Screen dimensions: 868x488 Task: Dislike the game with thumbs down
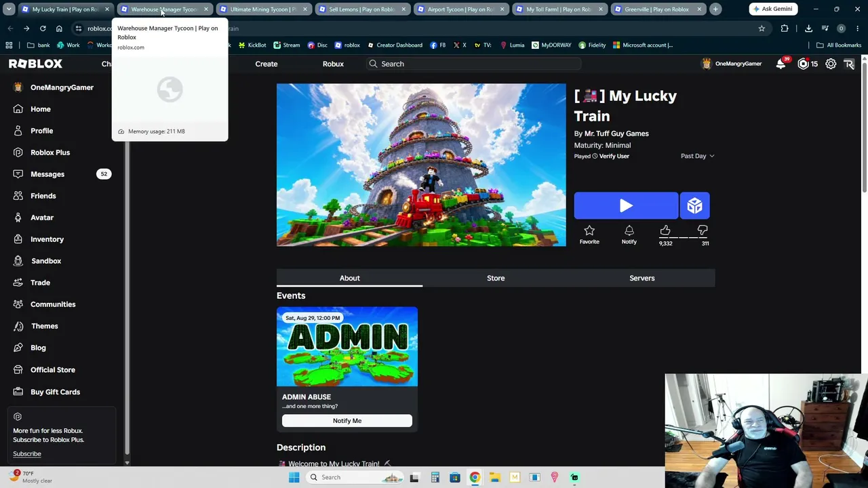703,231
